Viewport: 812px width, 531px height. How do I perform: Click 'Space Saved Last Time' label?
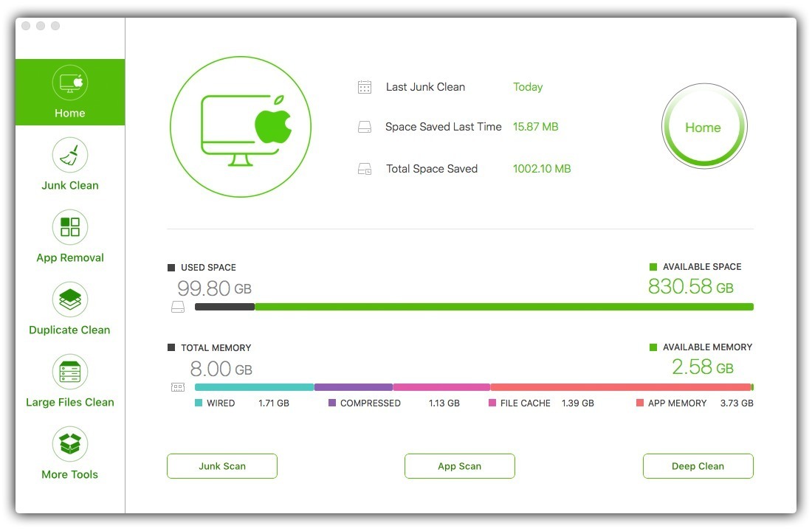(x=444, y=127)
